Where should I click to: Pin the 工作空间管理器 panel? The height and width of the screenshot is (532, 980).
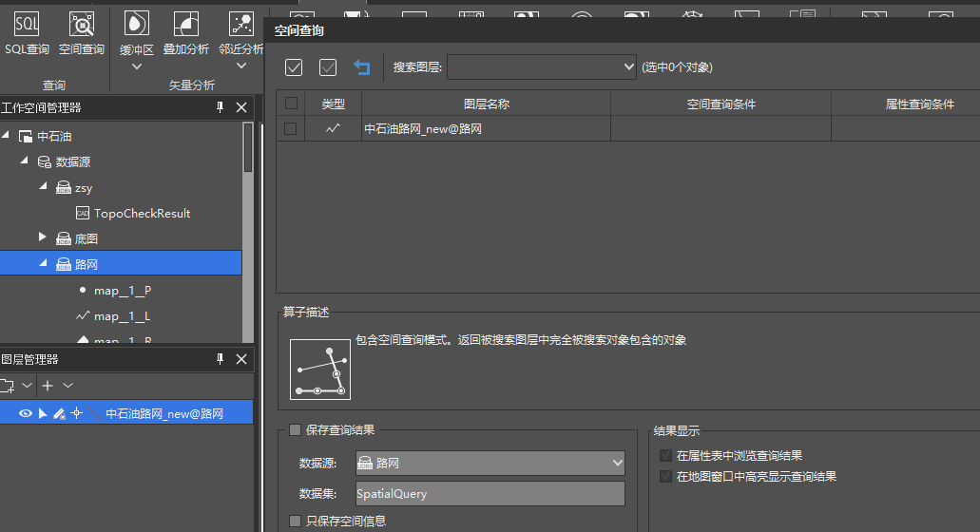220,107
